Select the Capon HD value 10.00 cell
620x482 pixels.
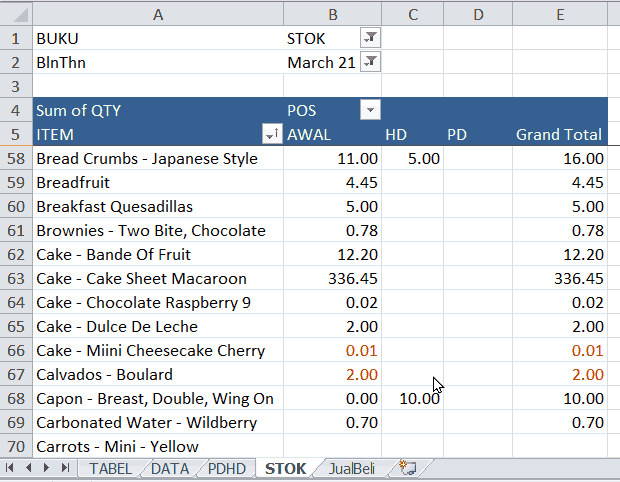click(412, 399)
